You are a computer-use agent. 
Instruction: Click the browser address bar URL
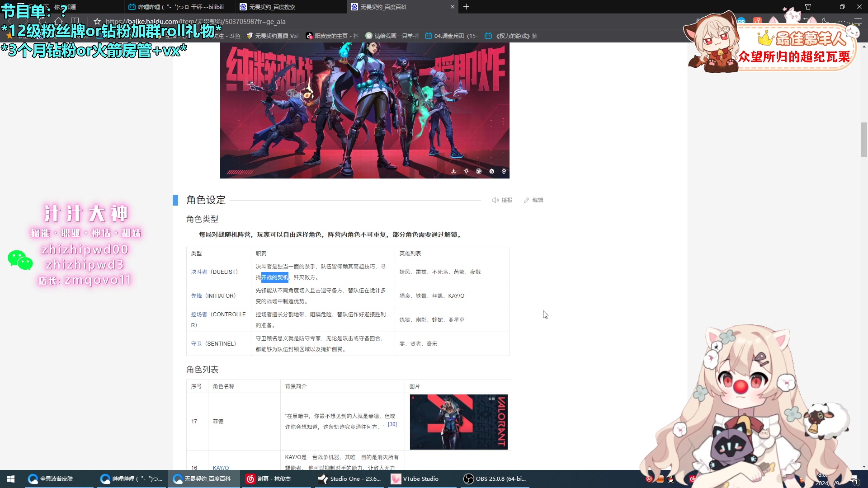(x=195, y=21)
